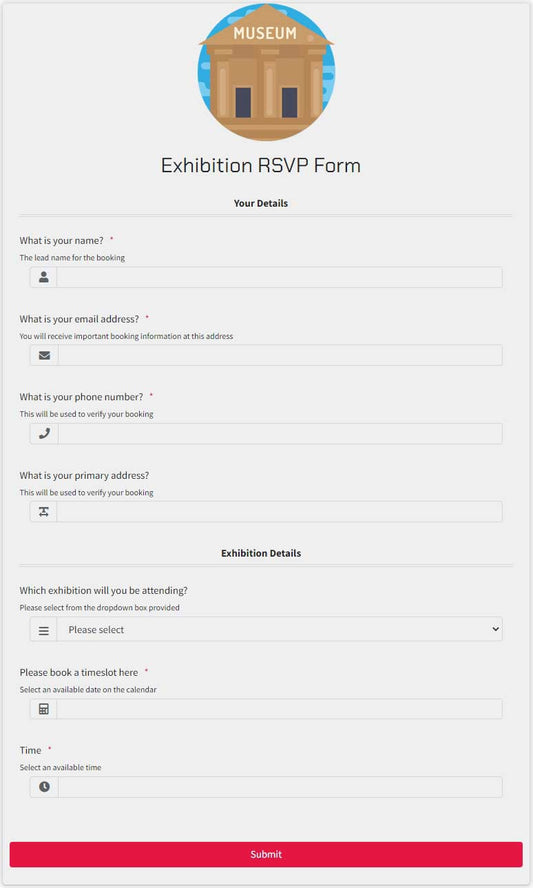The image size is (533, 888).
Task: Click the 'Which exhibition will you be attending?' label
Action: point(104,590)
